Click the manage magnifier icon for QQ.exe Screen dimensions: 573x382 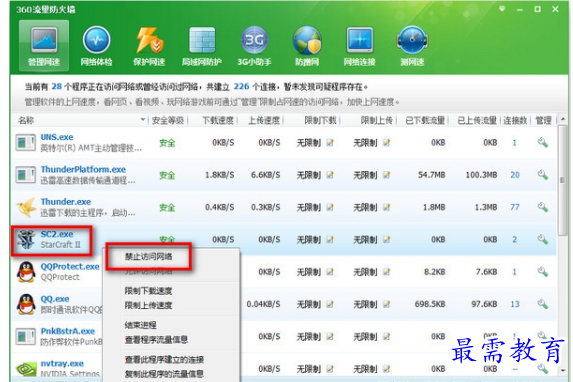[543, 304]
